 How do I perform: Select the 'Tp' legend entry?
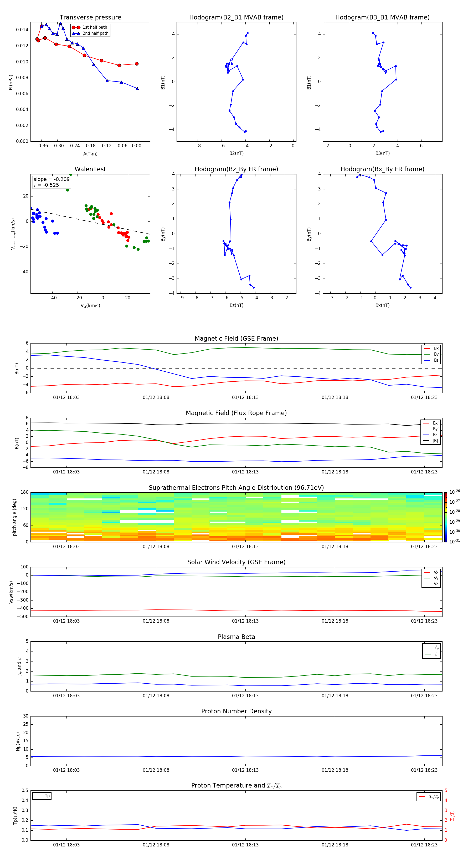point(42,796)
